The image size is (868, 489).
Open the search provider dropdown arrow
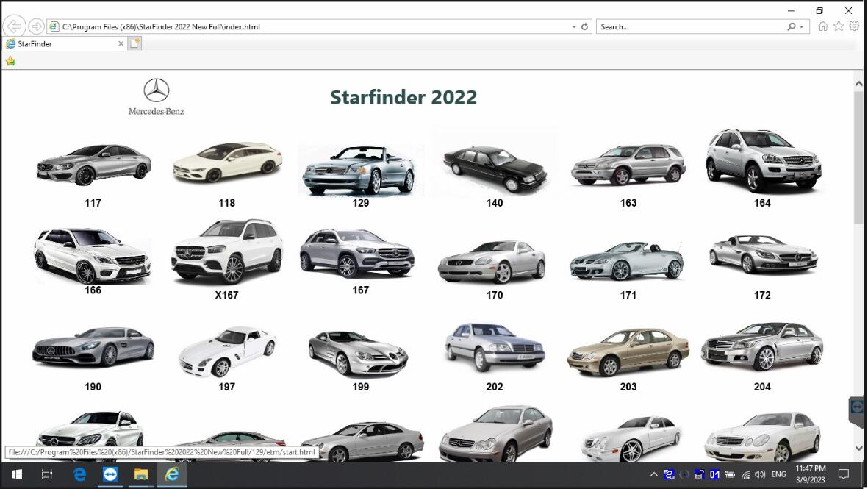click(x=801, y=26)
